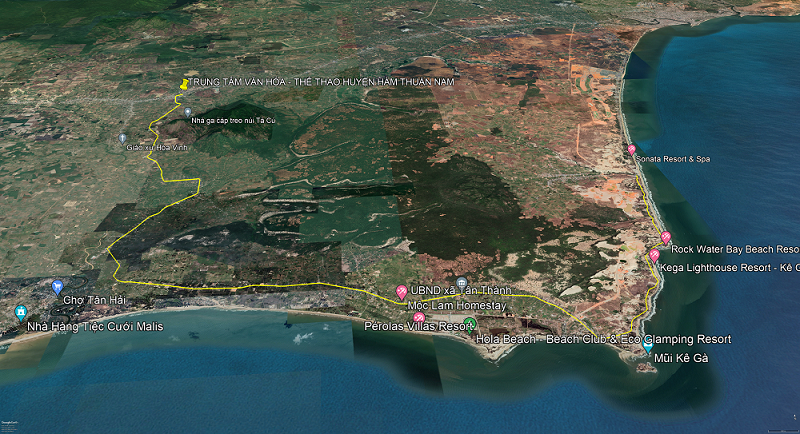The width and height of the screenshot is (800, 434).
Task: Click the yellow pushpin at the route start
Action: click(x=182, y=86)
